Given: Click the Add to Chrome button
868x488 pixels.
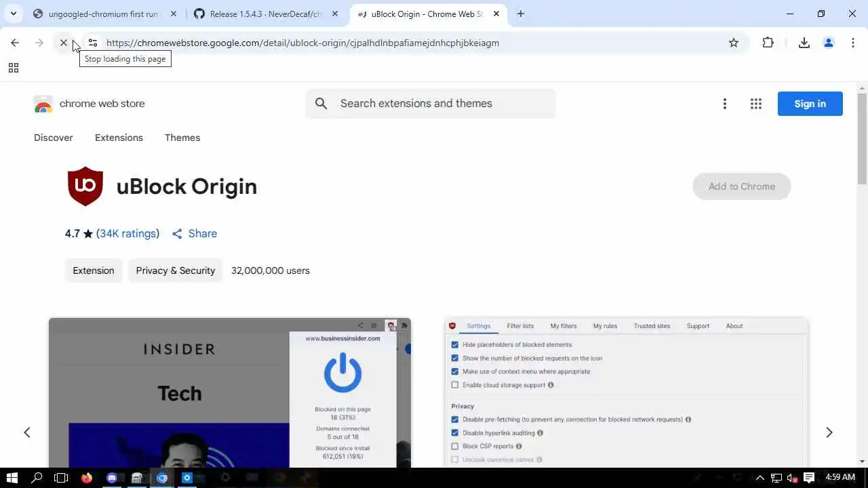Looking at the screenshot, I should point(741,186).
